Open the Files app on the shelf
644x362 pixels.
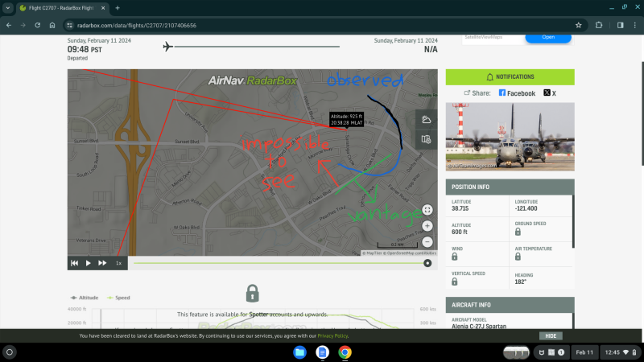pos(299,352)
